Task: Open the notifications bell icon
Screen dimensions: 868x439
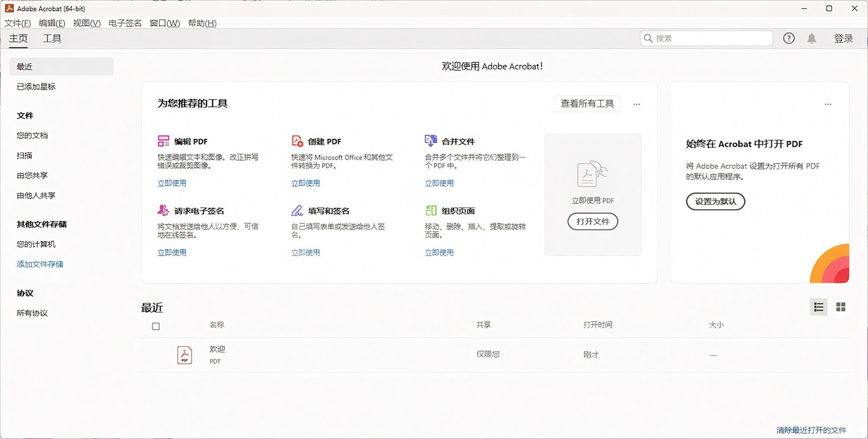Action: click(812, 38)
